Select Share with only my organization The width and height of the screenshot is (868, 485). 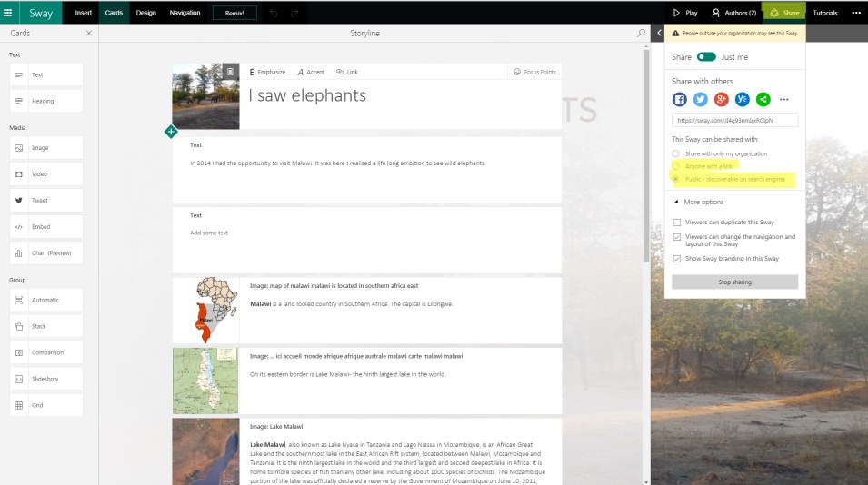point(676,153)
